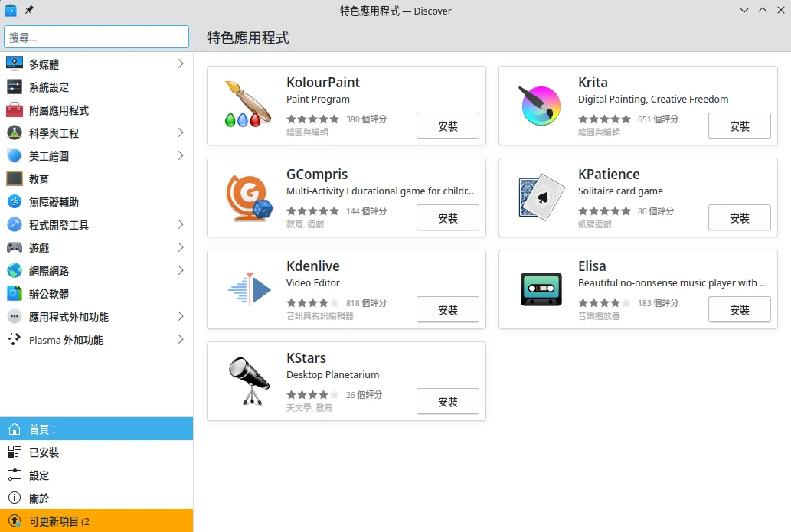Expand the 遊戲 category chevron

pos(181,247)
